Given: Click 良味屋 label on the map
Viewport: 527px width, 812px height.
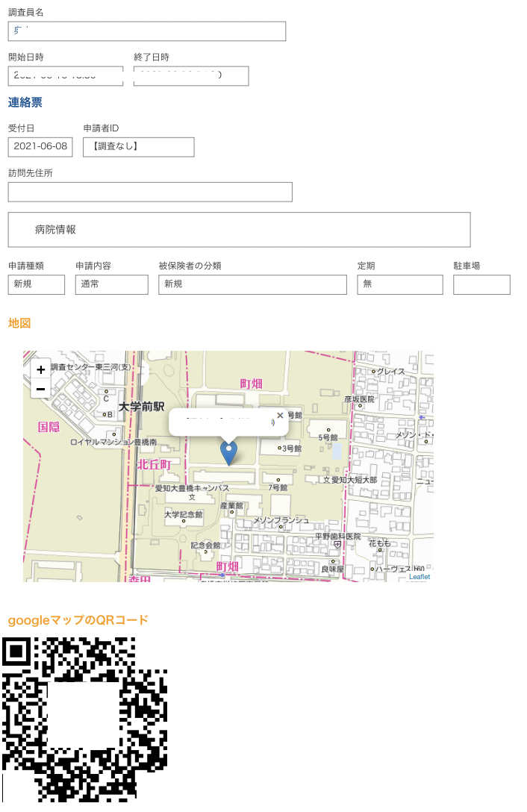Looking at the screenshot, I should [x=332, y=569].
